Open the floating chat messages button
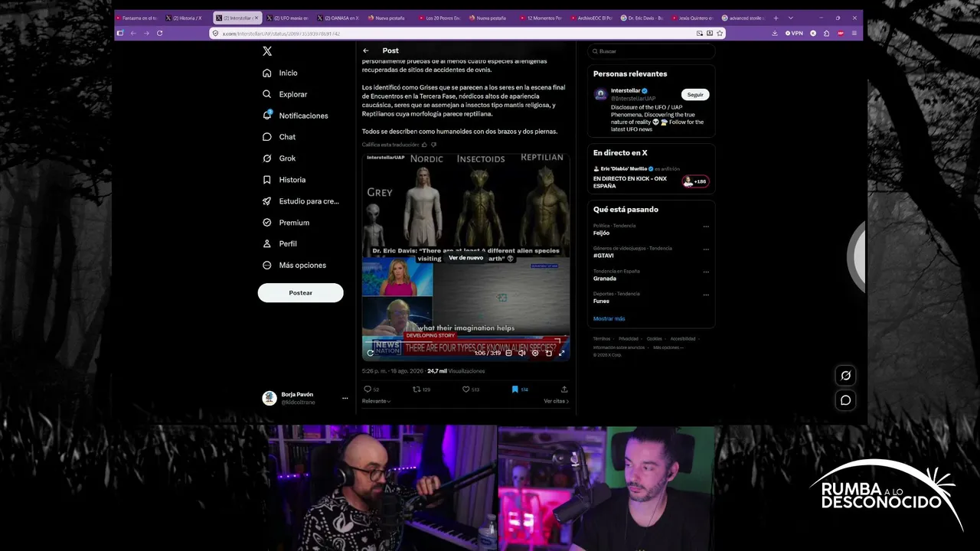The image size is (980, 551). pyautogui.click(x=845, y=400)
